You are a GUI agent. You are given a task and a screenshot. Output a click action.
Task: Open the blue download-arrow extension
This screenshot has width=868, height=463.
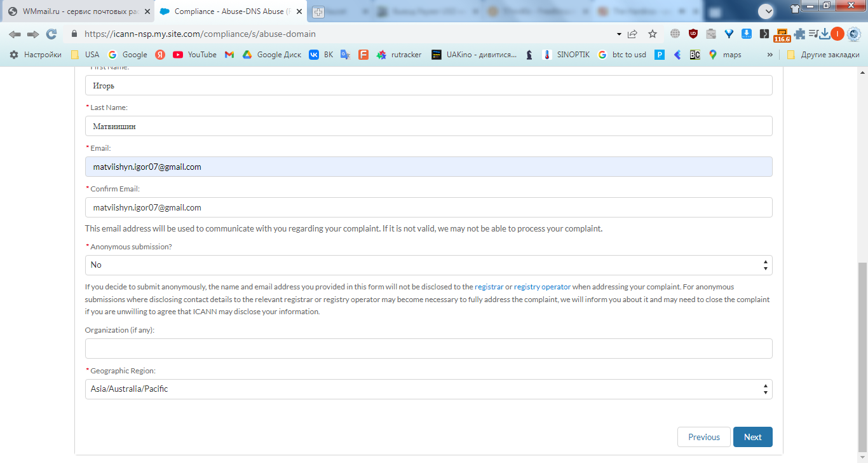[747, 34]
